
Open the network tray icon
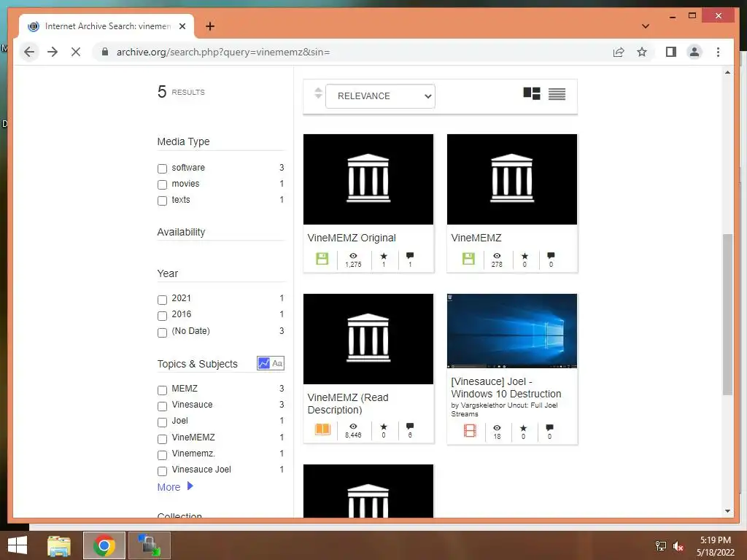[661, 545]
